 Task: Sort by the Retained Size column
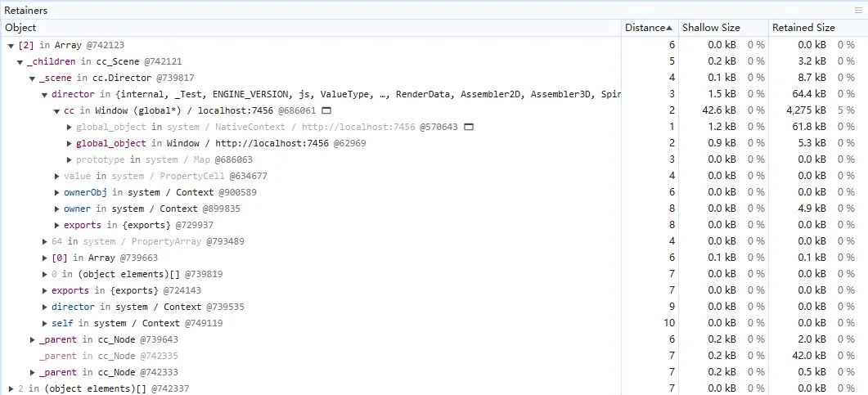tap(803, 28)
